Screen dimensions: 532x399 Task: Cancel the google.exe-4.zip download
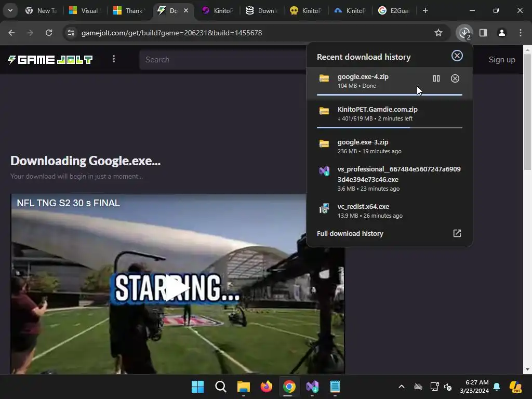click(455, 79)
